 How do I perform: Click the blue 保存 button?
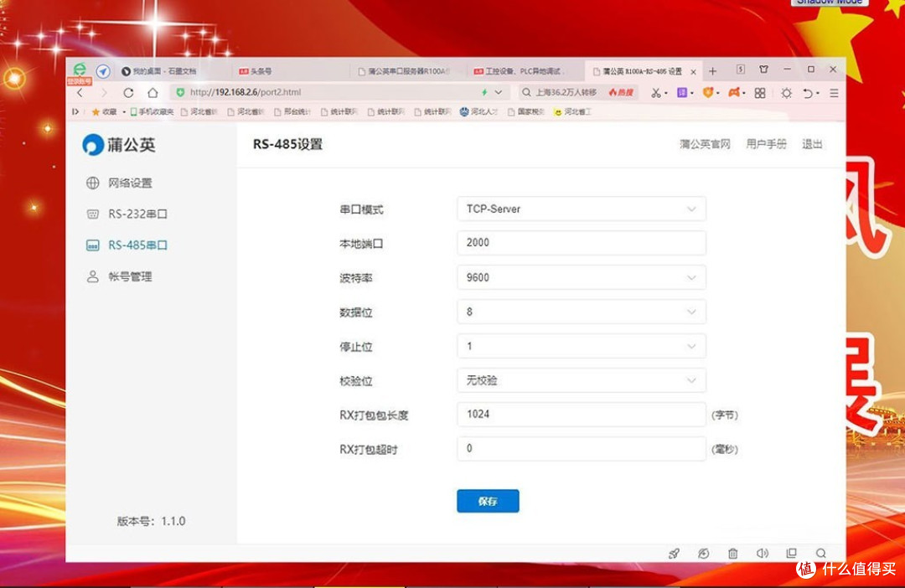pyautogui.click(x=488, y=501)
